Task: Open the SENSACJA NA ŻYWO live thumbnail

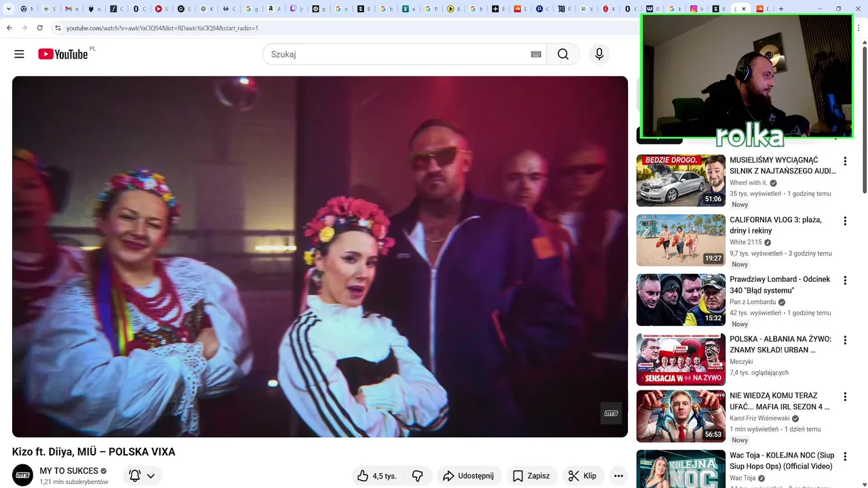Action: pos(681,359)
